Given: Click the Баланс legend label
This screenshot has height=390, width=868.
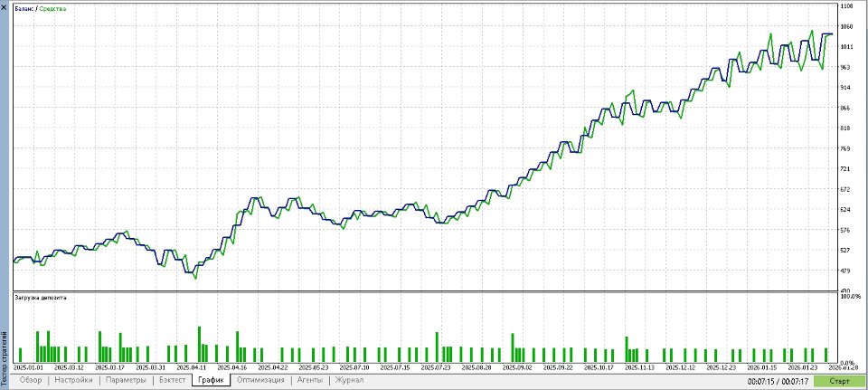Looking at the screenshot, I should (x=24, y=9).
